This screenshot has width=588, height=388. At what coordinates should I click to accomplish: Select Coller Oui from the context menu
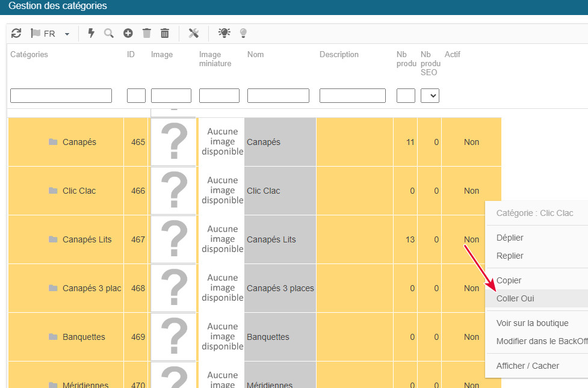click(x=515, y=298)
